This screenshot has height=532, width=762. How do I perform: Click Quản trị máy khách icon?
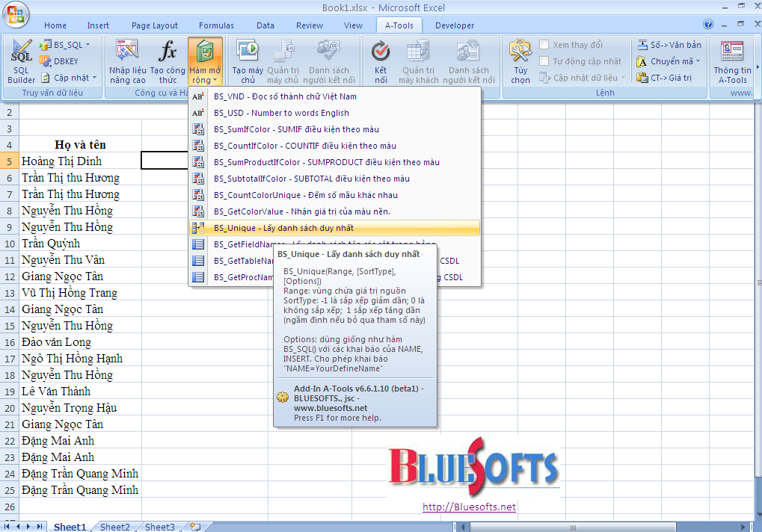point(419,51)
